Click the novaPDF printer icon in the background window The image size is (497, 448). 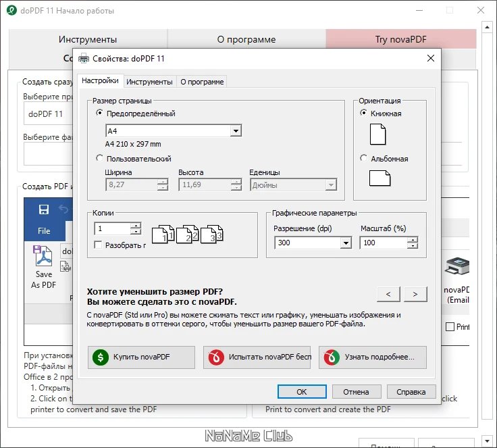tap(457, 266)
